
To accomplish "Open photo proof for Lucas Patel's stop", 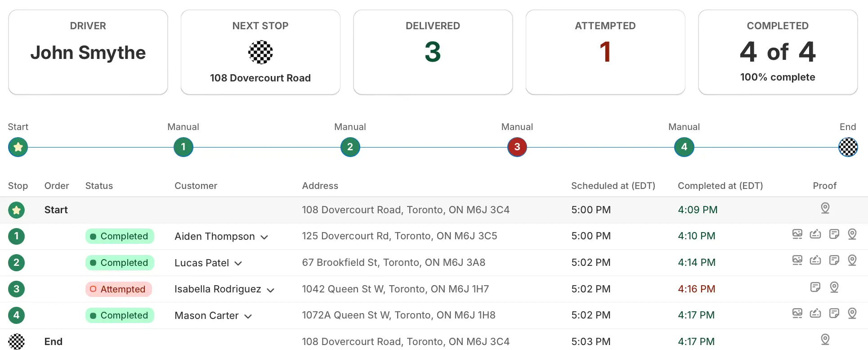I will [797, 260].
